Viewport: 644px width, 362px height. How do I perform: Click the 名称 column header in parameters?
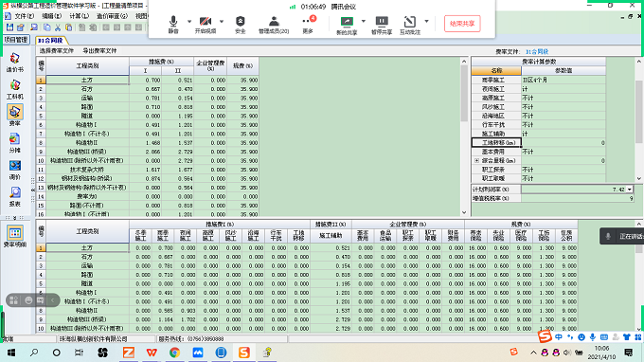[496, 71]
